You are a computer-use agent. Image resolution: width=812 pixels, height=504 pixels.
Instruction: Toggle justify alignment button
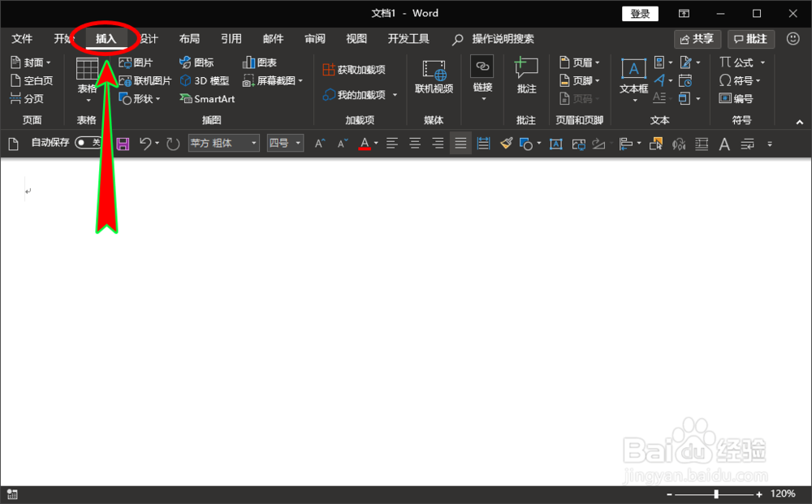[x=460, y=144]
